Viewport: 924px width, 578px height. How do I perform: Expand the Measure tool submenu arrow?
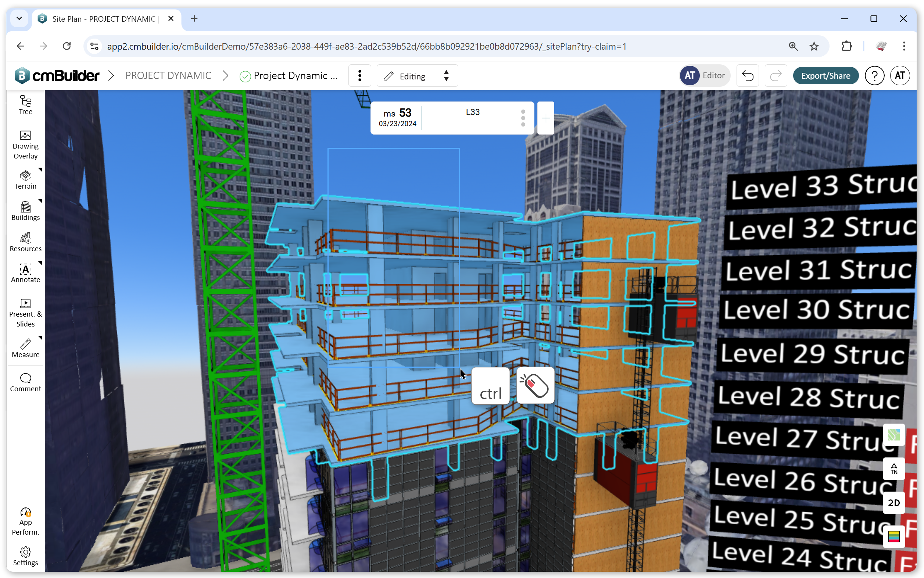point(40,338)
